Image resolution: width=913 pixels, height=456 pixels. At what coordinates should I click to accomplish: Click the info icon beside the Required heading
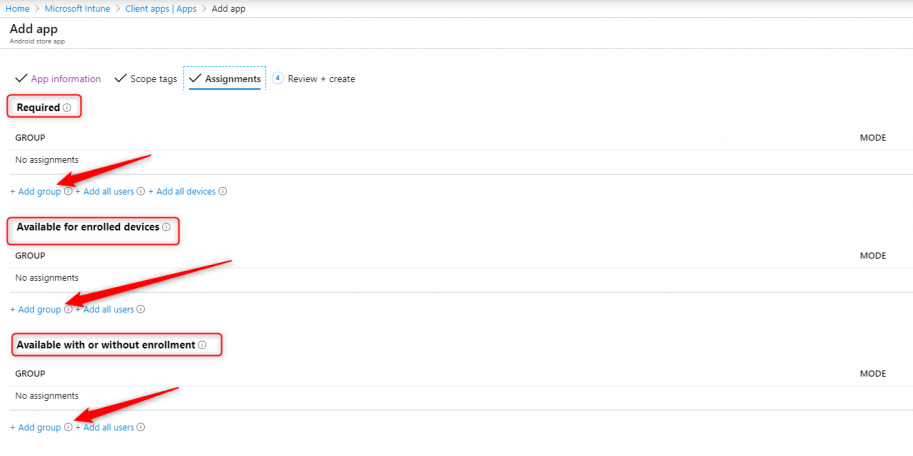click(67, 107)
